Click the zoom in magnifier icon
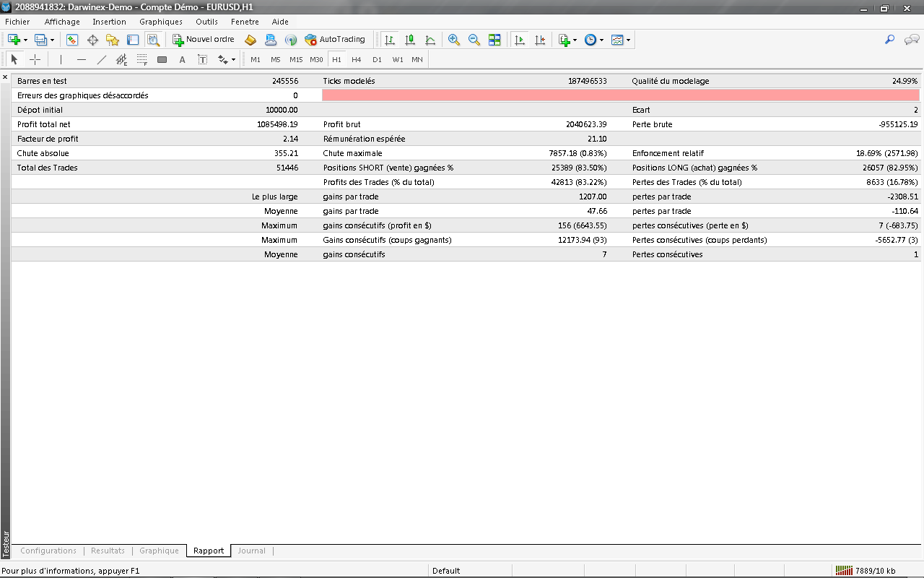 pyautogui.click(x=454, y=40)
